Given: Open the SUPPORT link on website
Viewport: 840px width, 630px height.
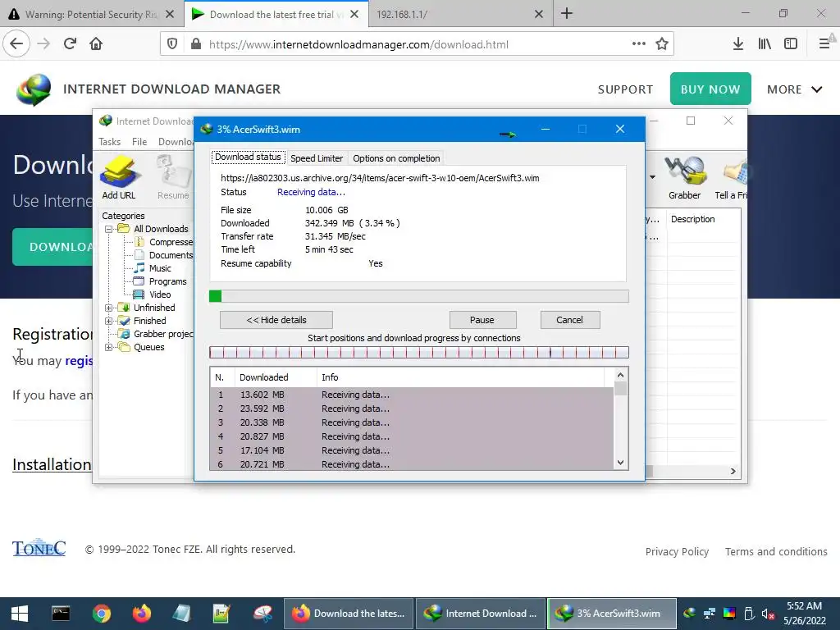Looking at the screenshot, I should (625, 89).
